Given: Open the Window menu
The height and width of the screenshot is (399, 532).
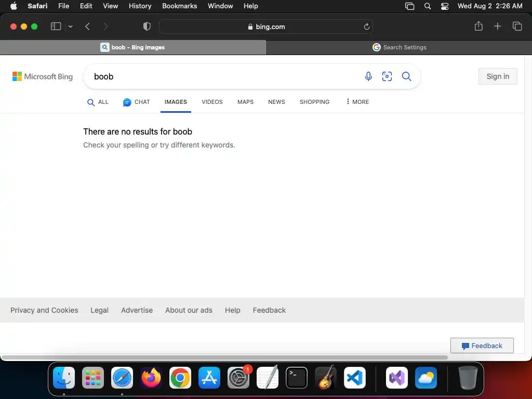Looking at the screenshot, I should (x=220, y=6).
